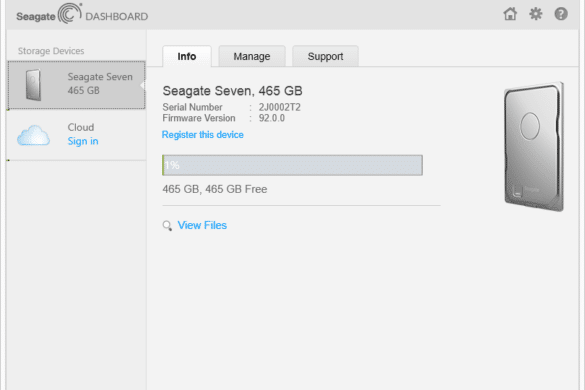
Task: Click the 465 GB Free capacity text
Action: (x=236, y=189)
